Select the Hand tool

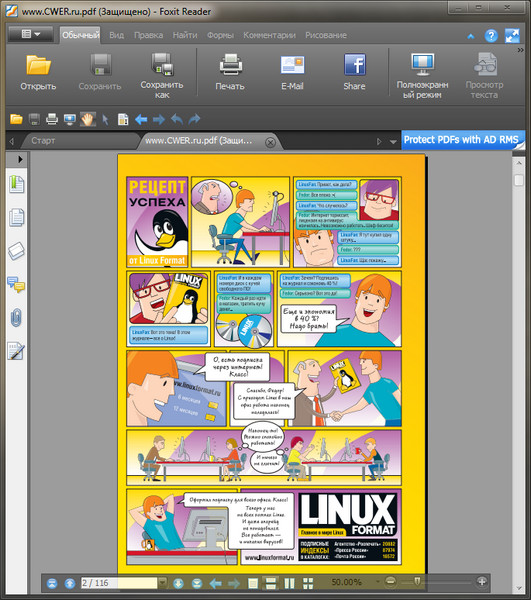88,119
